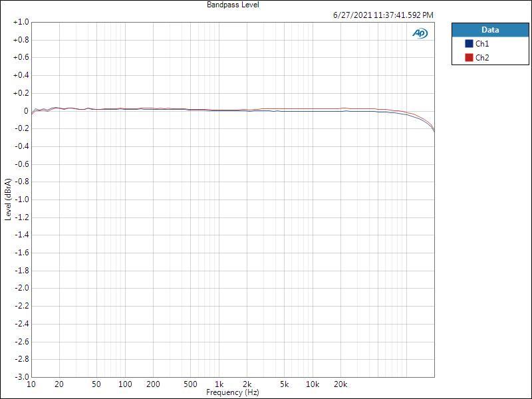Select the Ch1 label in the legend
The height and width of the screenshot is (399, 532).
(482, 44)
